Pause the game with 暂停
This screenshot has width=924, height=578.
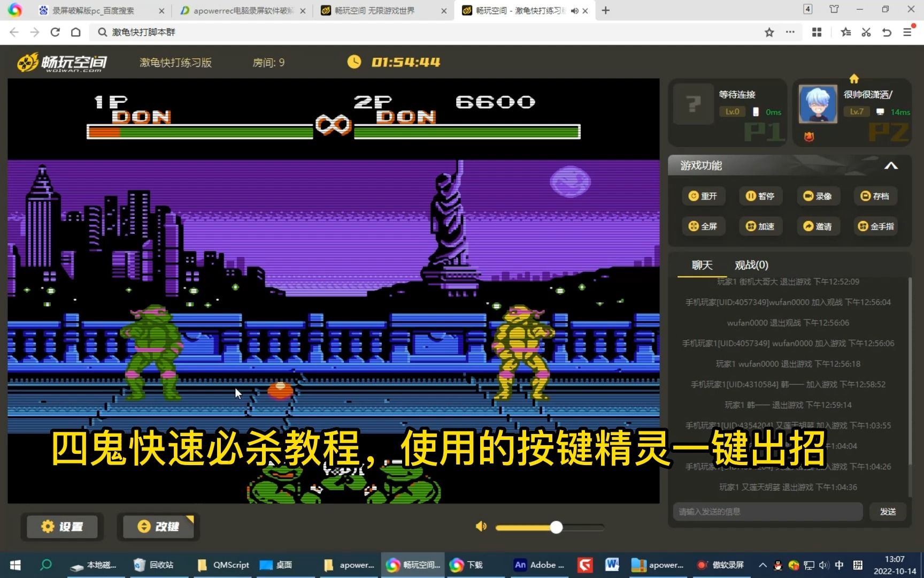(760, 196)
